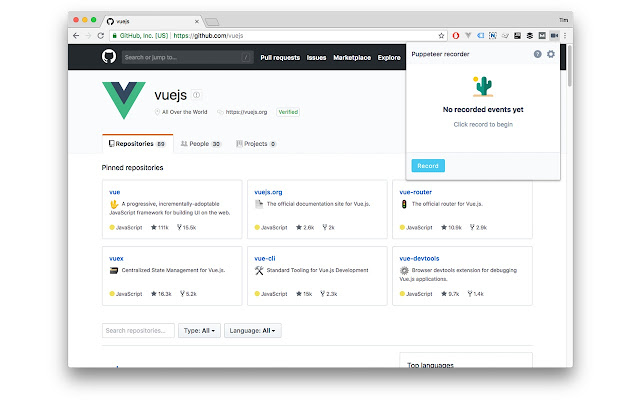640x400 pixels.
Task: Start recording with the Record button
Action: 428,166
